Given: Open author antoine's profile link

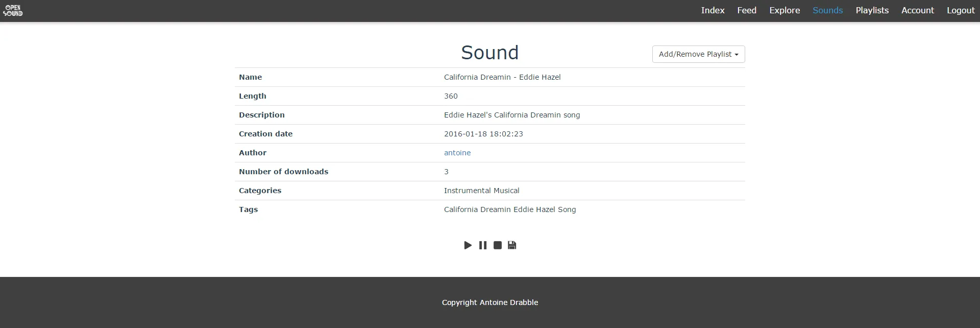Looking at the screenshot, I should 457,153.
